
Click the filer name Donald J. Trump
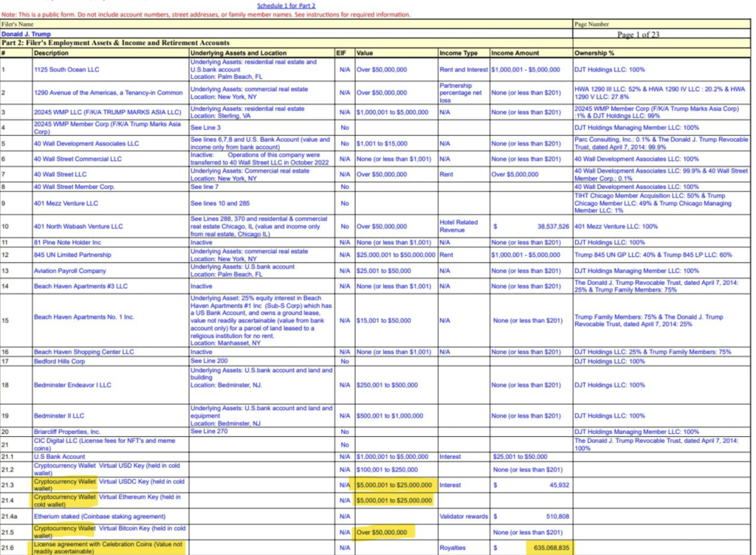click(26, 34)
